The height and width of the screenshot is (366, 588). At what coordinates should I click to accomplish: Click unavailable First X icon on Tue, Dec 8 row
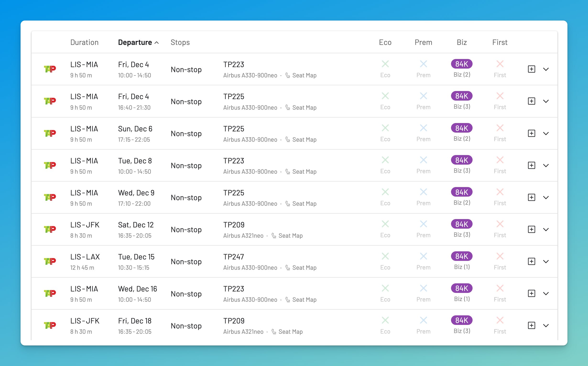pos(500,160)
